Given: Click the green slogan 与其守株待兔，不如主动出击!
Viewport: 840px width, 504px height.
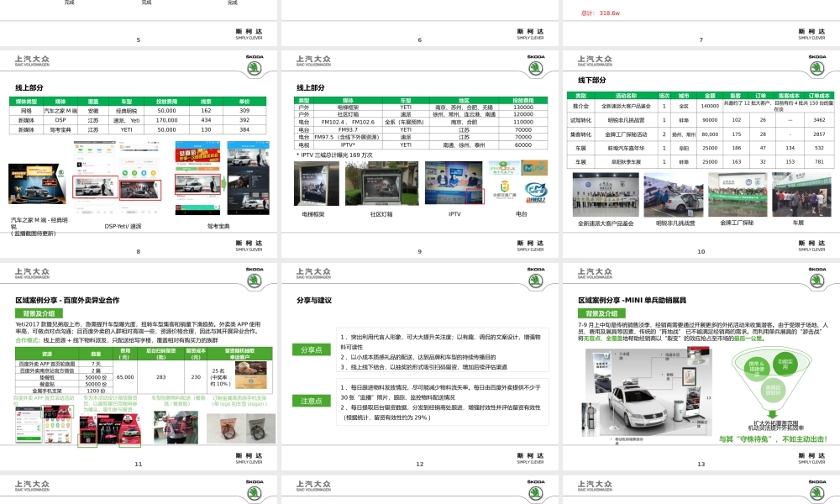Looking at the screenshot, I should click(x=773, y=439).
